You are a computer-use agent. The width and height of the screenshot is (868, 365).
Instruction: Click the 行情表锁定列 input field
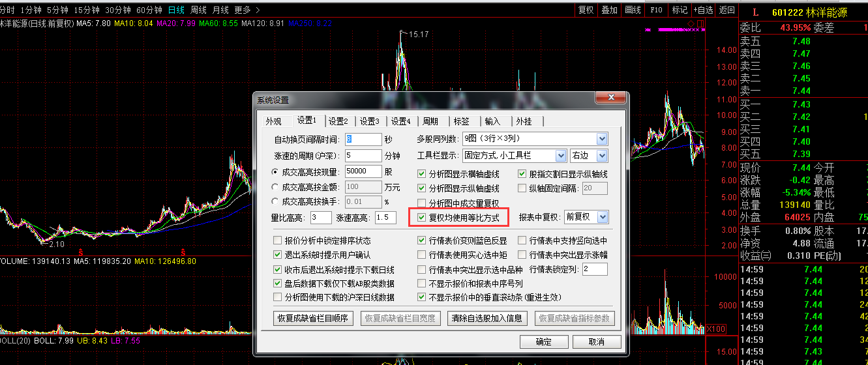pos(594,269)
